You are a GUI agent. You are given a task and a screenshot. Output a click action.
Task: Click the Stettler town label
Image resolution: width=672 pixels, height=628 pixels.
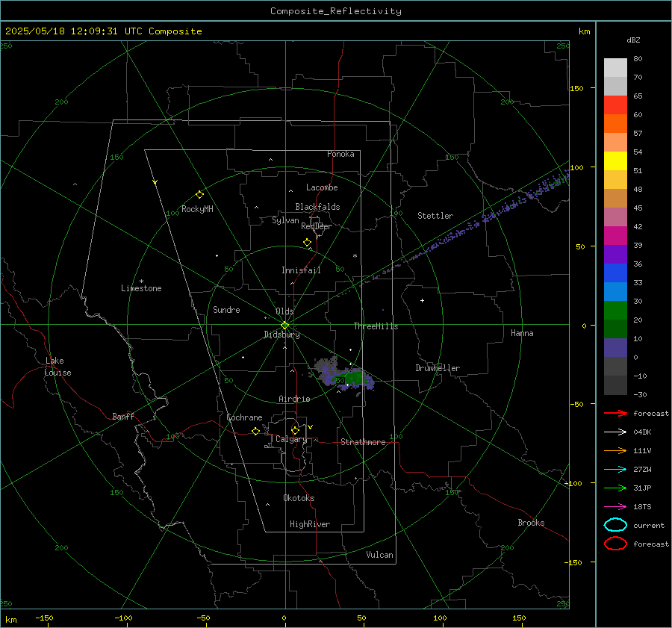435,216
